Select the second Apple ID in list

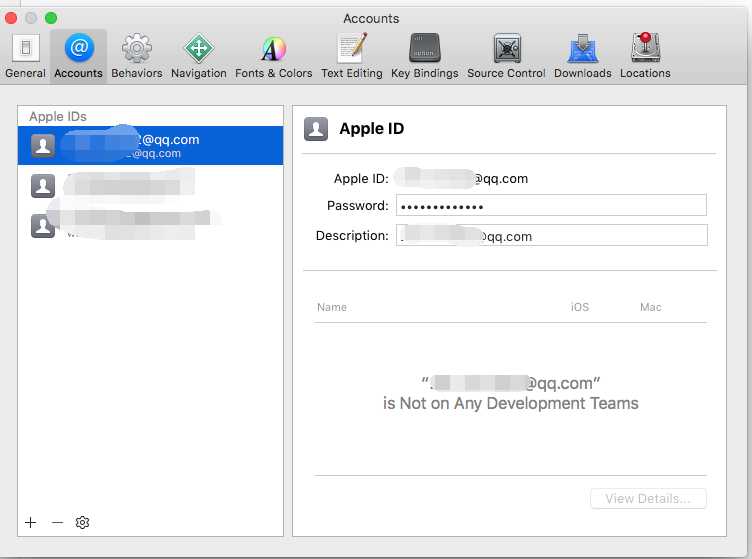click(150, 185)
